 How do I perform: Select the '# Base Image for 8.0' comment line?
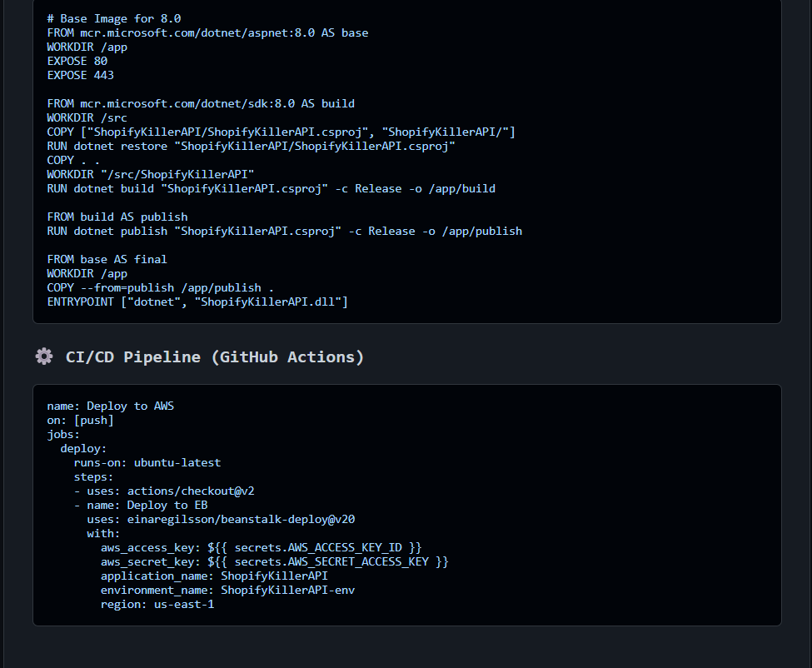click(114, 18)
